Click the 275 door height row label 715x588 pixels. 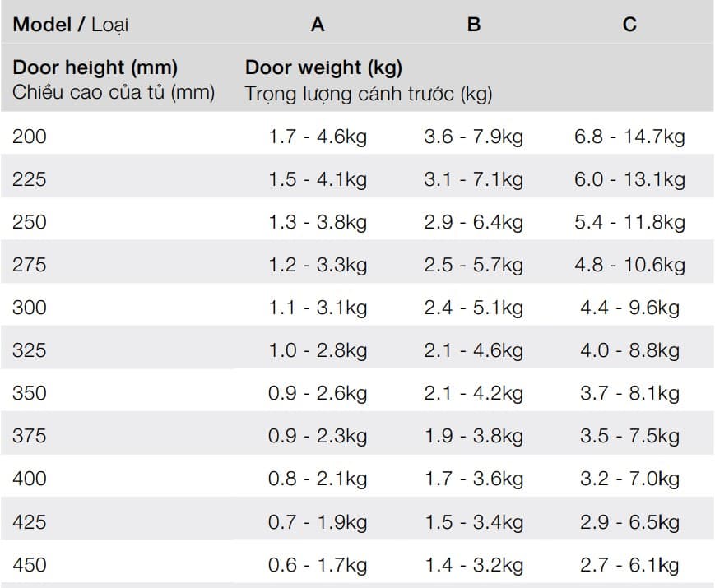(30, 265)
